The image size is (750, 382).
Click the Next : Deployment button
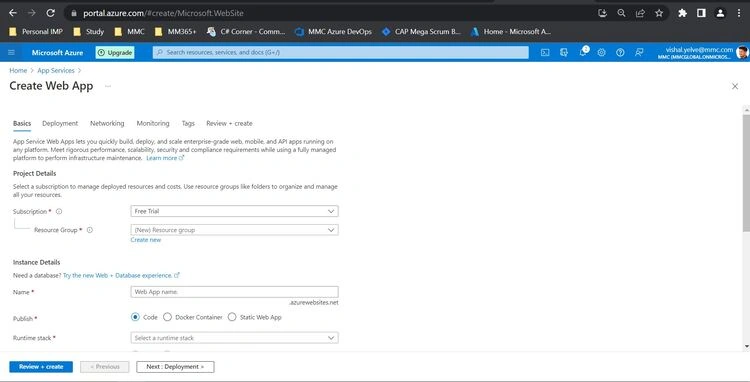pos(175,367)
